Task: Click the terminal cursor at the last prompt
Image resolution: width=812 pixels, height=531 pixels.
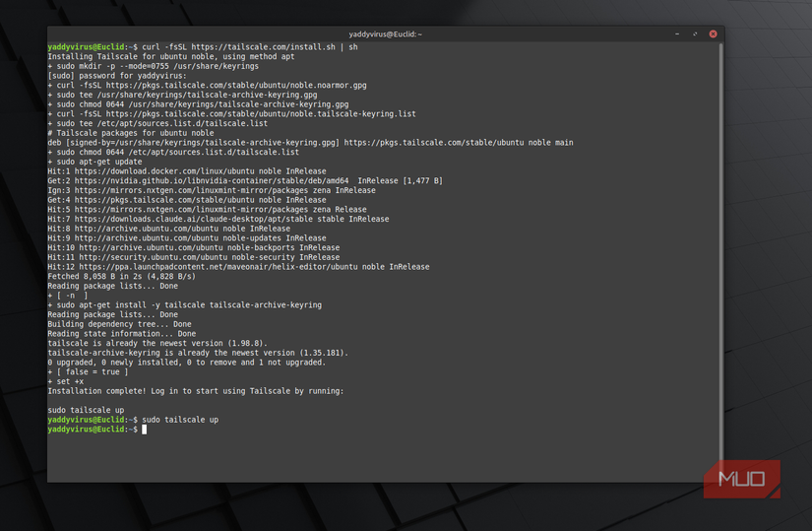Action: (x=145, y=430)
